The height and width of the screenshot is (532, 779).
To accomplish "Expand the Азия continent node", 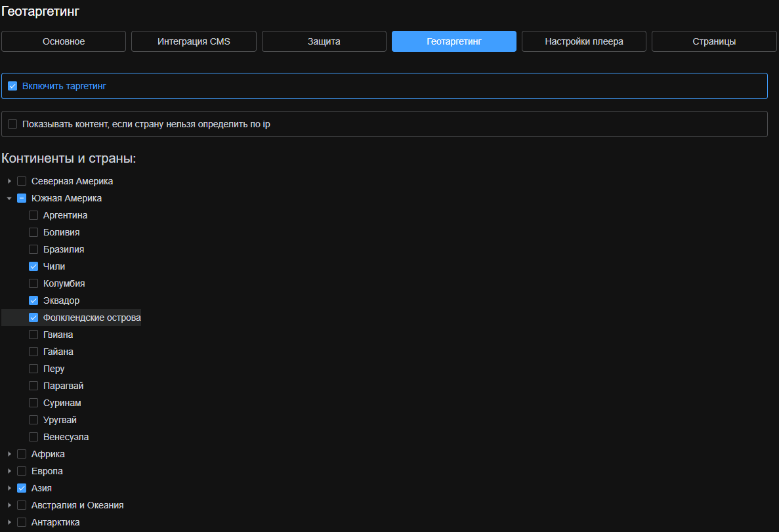I will pyautogui.click(x=9, y=488).
